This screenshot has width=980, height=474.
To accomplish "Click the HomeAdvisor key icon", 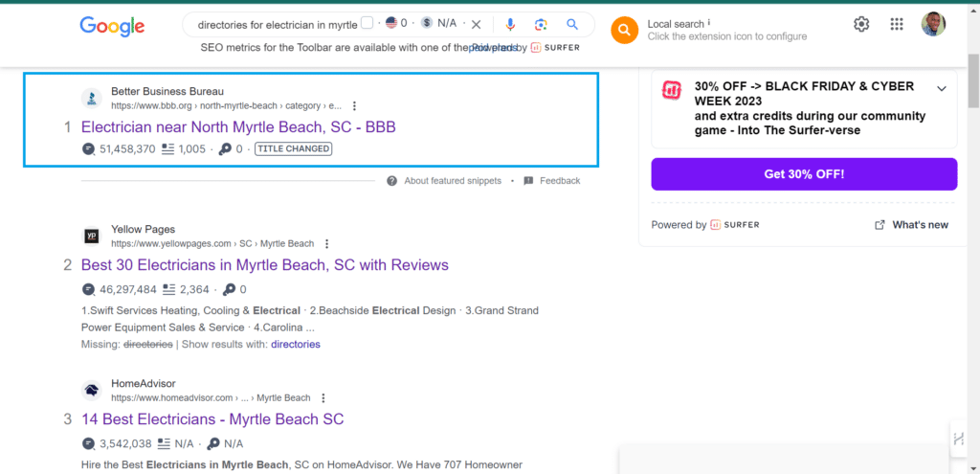I will click(213, 443).
